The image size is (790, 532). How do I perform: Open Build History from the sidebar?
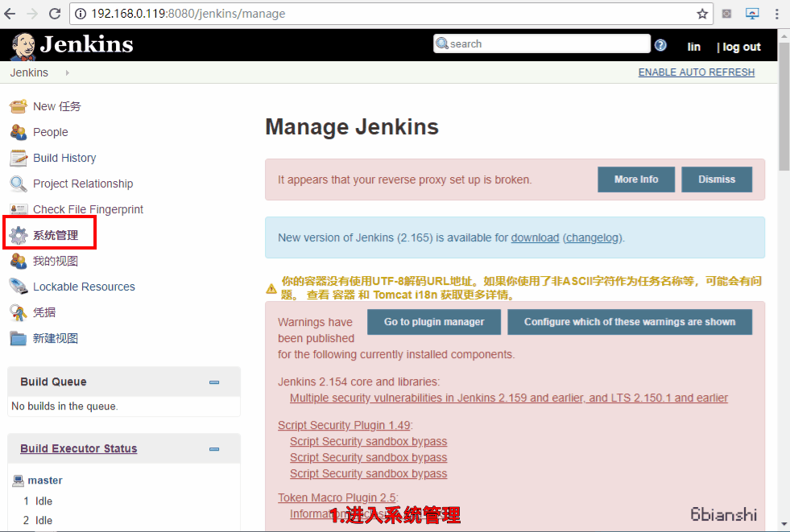point(64,158)
